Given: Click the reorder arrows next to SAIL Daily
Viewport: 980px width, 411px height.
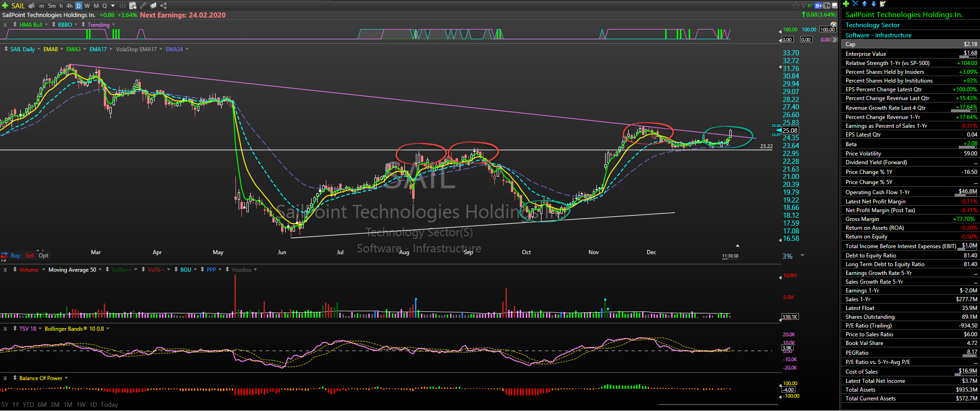Looking at the screenshot, I should point(6,49).
